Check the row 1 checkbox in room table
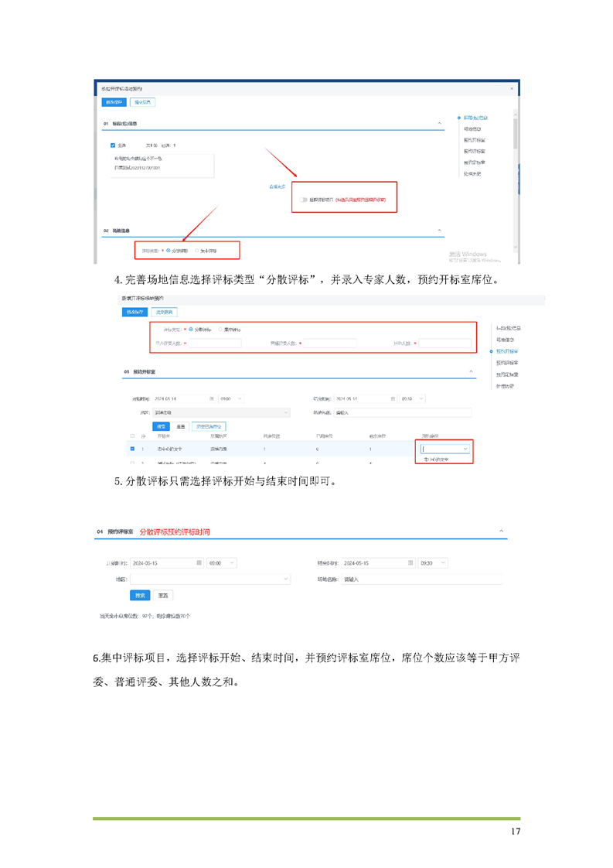 (x=132, y=449)
